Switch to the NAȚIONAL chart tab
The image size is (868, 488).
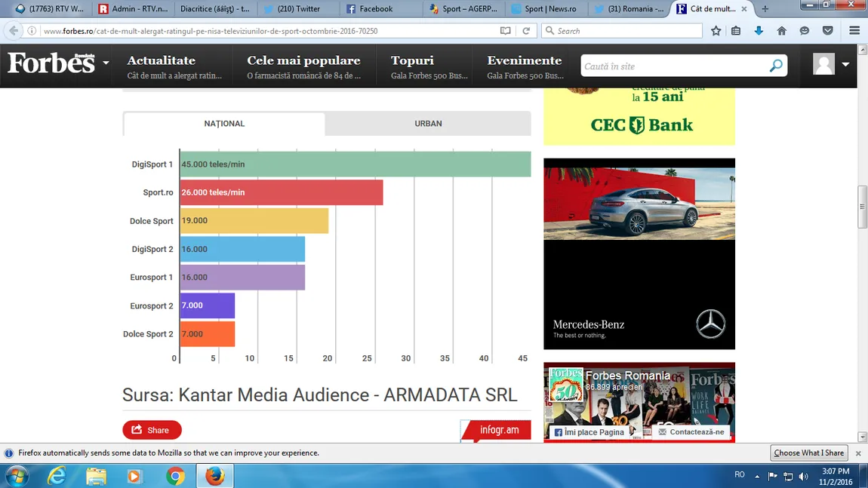[x=224, y=124]
